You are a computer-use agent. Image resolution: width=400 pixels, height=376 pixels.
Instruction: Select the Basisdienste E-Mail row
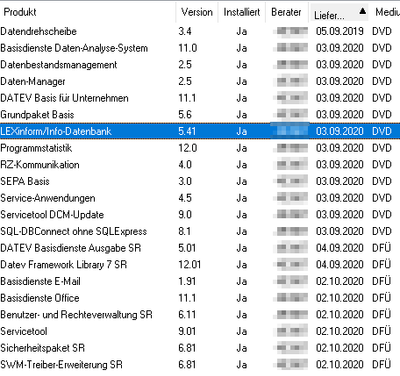tap(200, 281)
